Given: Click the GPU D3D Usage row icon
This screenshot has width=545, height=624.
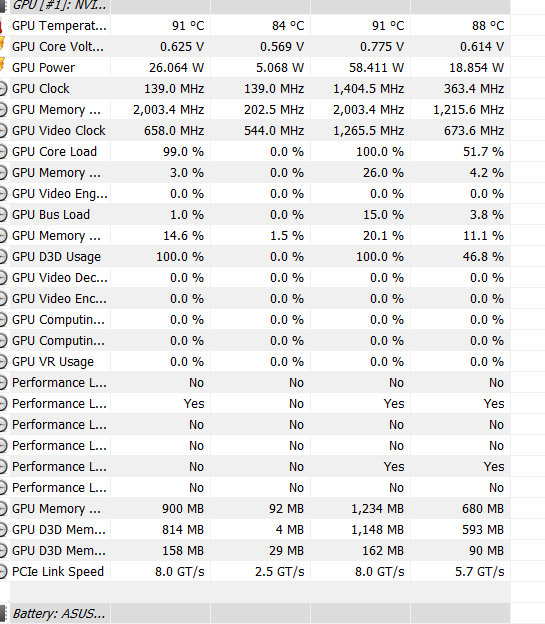Looking at the screenshot, I should point(3,257).
